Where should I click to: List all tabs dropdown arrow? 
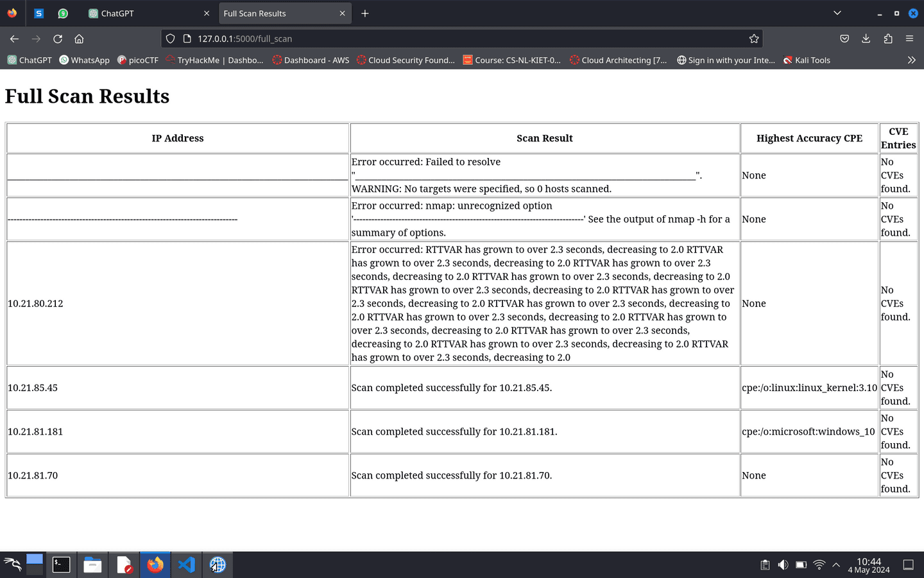pos(837,13)
